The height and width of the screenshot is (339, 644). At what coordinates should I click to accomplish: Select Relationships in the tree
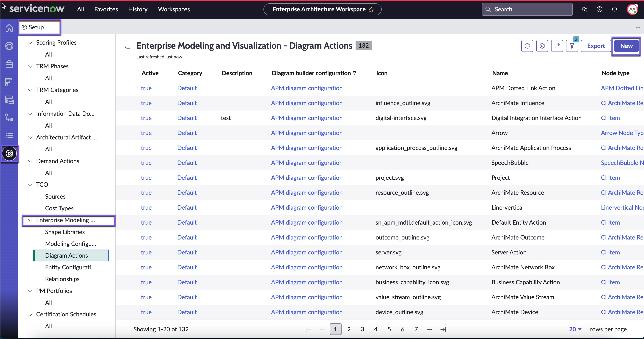coord(62,279)
